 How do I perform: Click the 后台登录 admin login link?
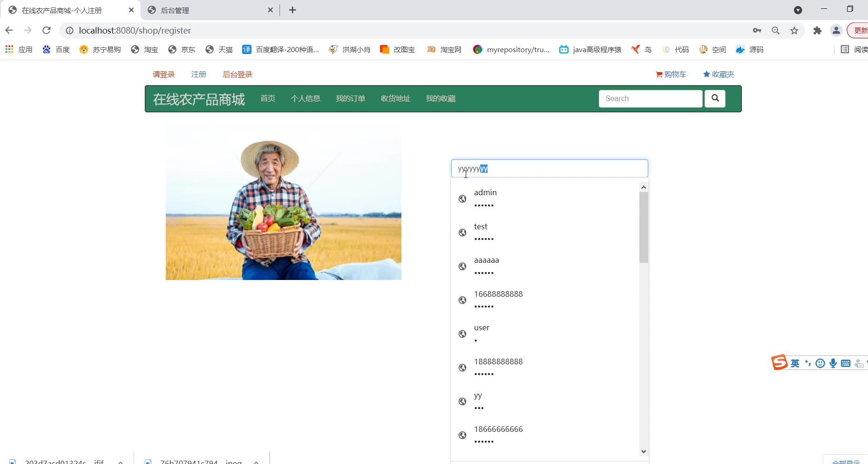point(237,75)
